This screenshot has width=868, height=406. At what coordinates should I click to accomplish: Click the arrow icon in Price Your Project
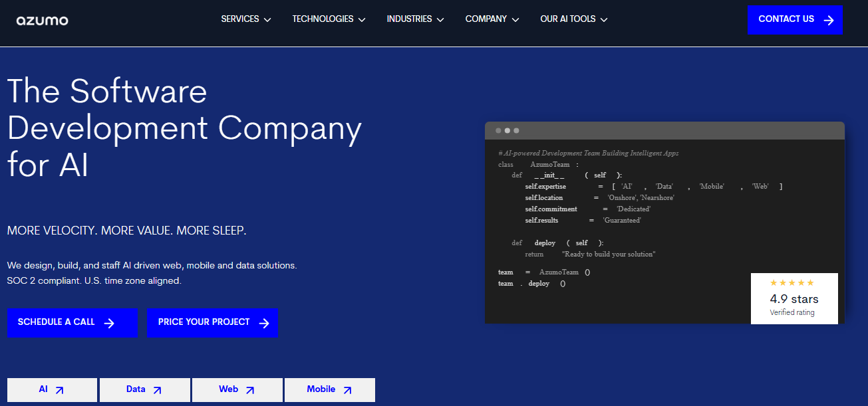[264, 323]
